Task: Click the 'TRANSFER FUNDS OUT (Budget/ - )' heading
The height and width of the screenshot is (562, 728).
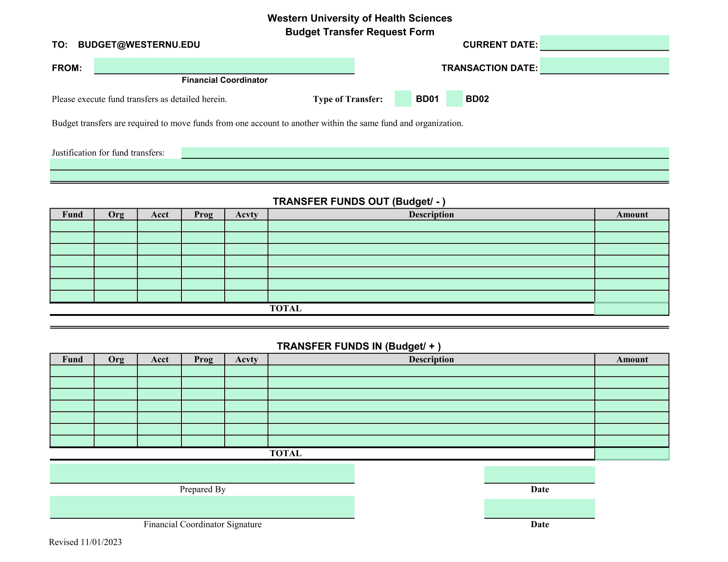Action: (359, 202)
